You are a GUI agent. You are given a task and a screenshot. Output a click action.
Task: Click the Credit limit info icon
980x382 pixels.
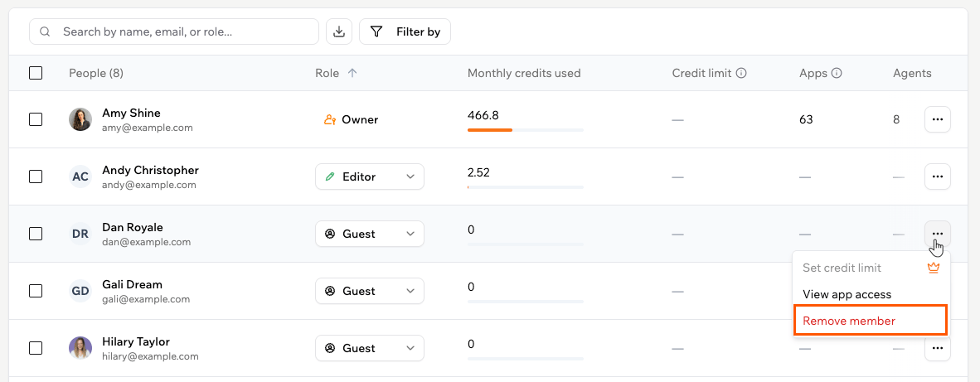[x=741, y=73]
